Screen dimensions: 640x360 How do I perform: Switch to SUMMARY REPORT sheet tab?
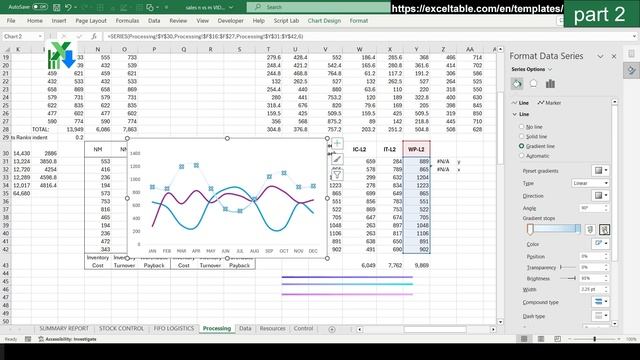pyautogui.click(x=64, y=329)
